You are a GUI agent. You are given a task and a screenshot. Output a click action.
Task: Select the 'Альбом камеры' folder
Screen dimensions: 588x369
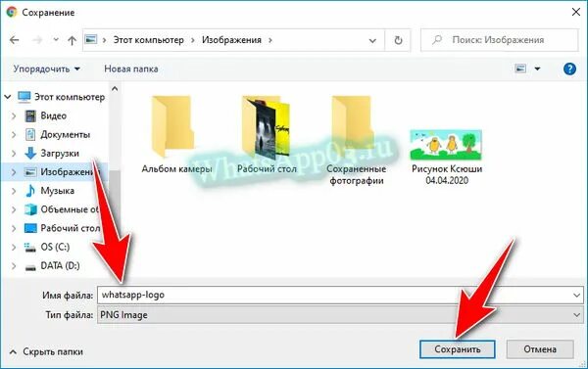pyautogui.click(x=176, y=134)
